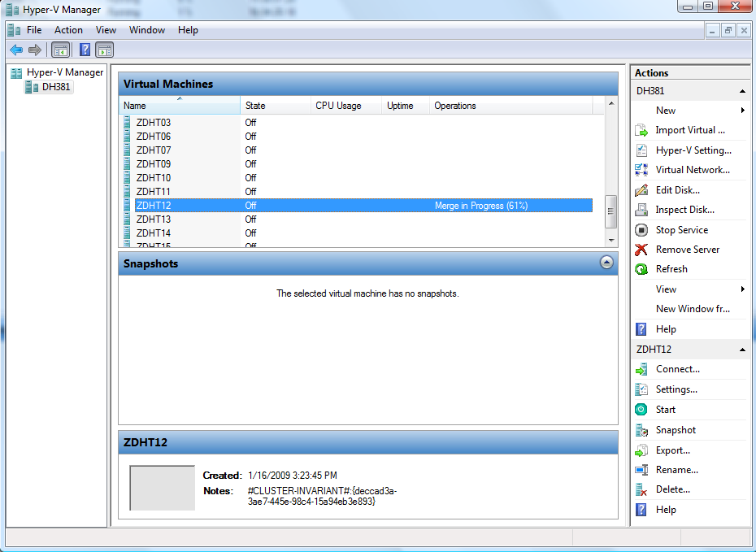Click the Refresh action icon
The height and width of the screenshot is (552, 756).
click(641, 269)
